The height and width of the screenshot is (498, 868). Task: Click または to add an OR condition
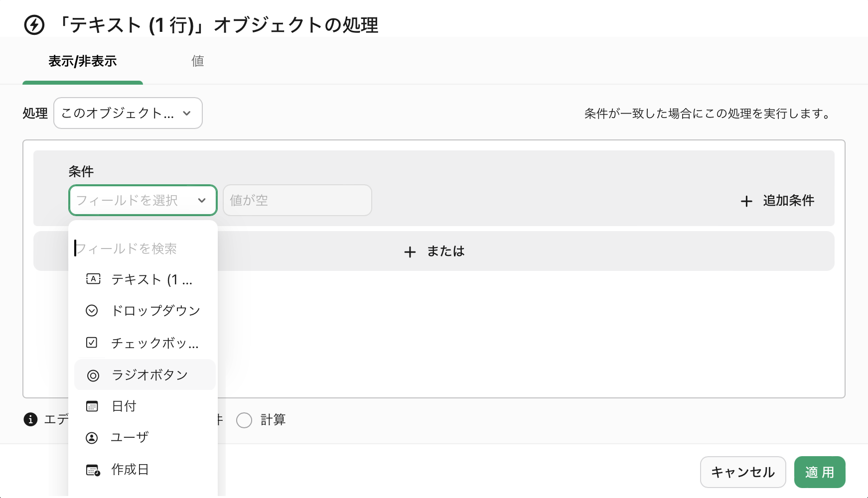(x=433, y=251)
